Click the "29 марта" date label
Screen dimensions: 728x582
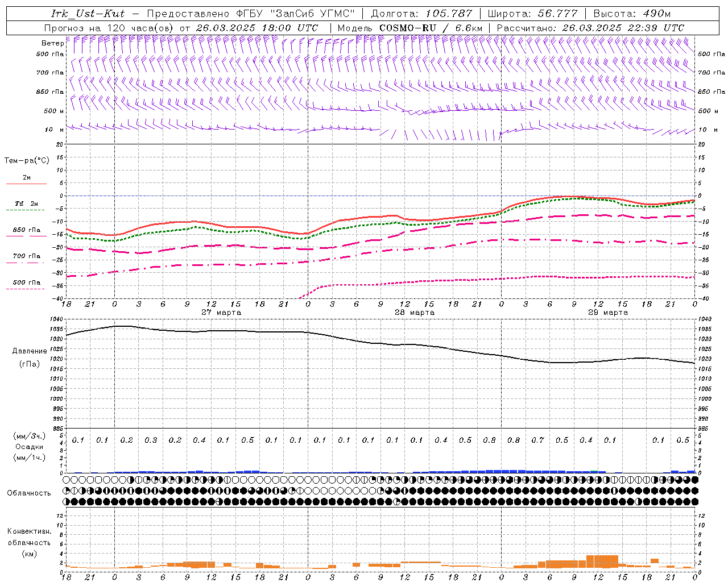pyautogui.click(x=608, y=313)
